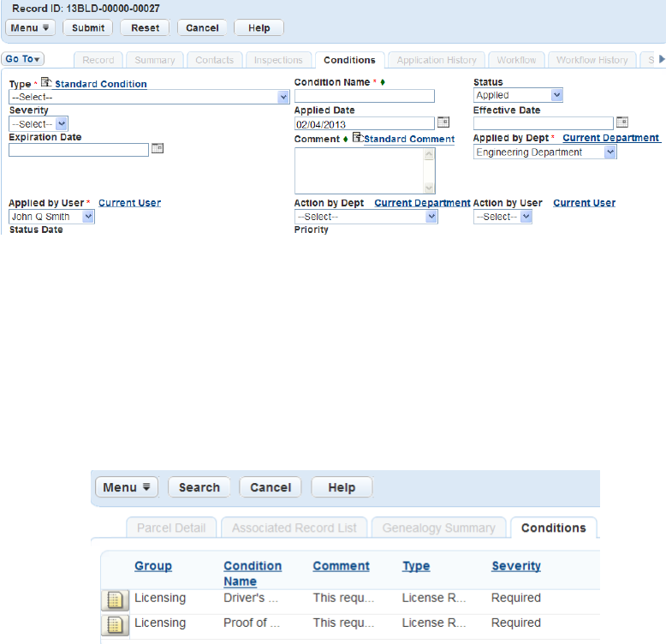The height and width of the screenshot is (644, 666).
Task: Expand the Action by Dept dropdown
Action: pos(366,217)
